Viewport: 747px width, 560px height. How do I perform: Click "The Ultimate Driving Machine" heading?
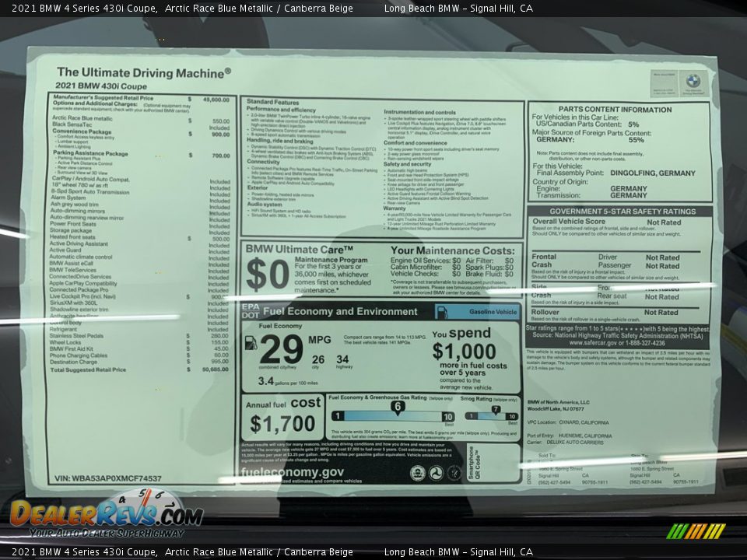pyautogui.click(x=144, y=72)
